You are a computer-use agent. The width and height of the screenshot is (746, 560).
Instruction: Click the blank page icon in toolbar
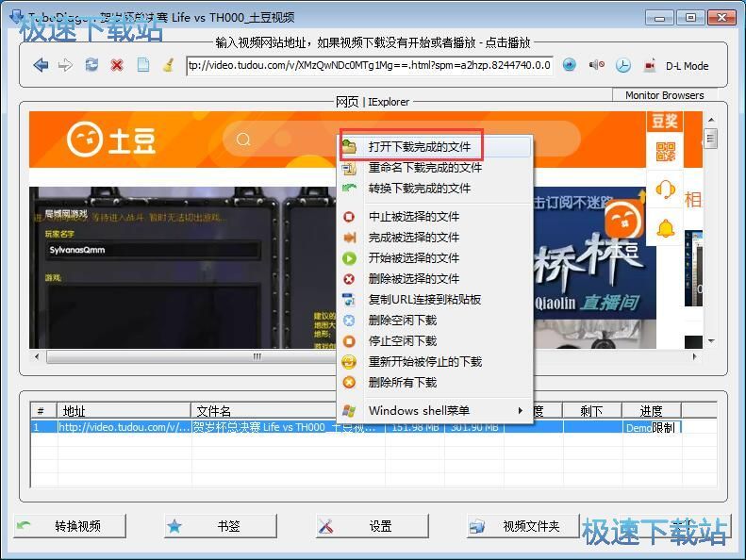point(143,65)
